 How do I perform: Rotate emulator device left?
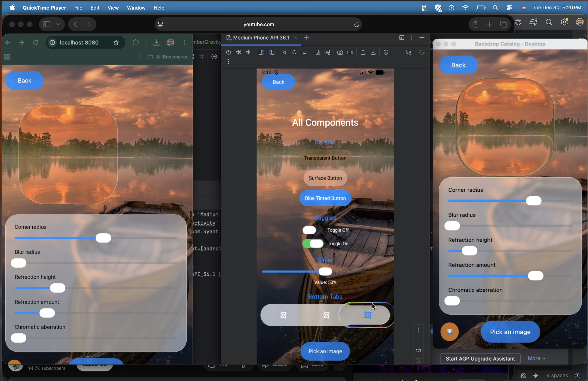[x=261, y=52]
